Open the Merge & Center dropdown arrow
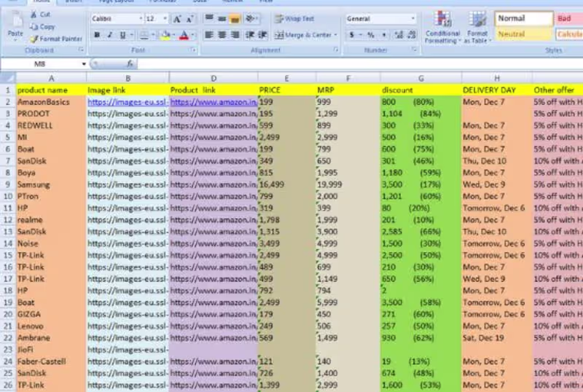 (x=335, y=35)
